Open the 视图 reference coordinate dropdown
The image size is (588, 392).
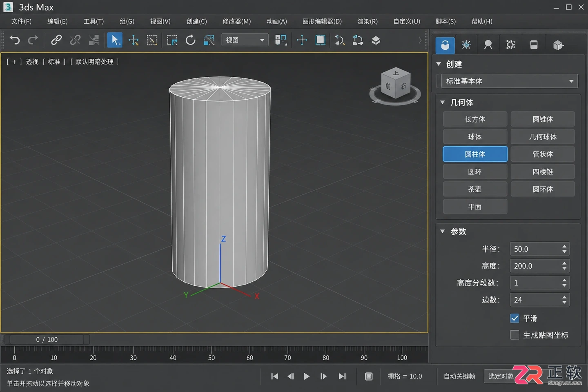[245, 40]
